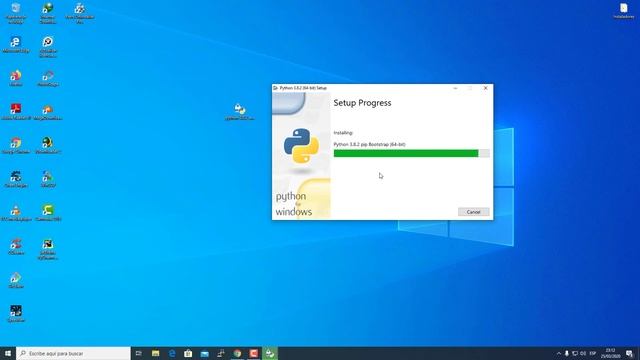Open the red recorder app in taskbar
The width and height of the screenshot is (640, 360).
253,353
